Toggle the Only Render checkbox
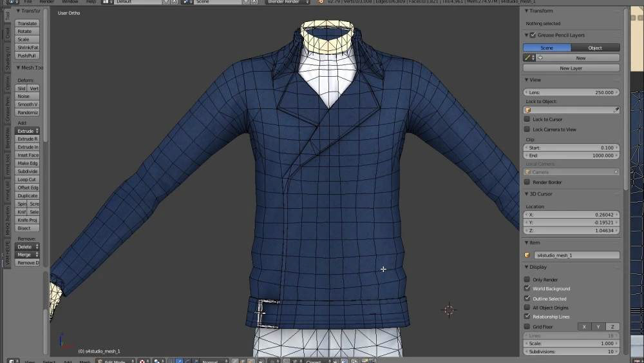644x363 pixels. [x=527, y=280]
